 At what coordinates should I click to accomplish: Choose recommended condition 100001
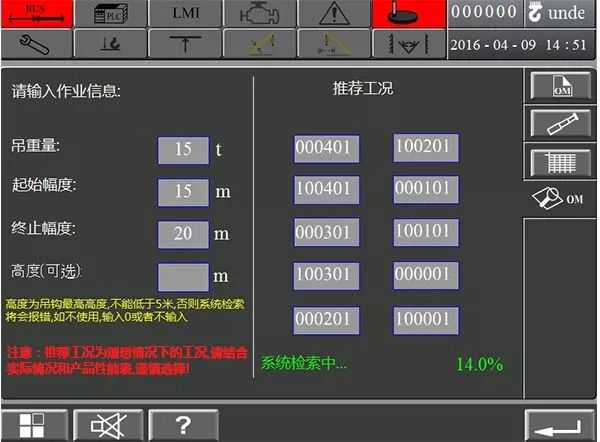tap(426, 319)
